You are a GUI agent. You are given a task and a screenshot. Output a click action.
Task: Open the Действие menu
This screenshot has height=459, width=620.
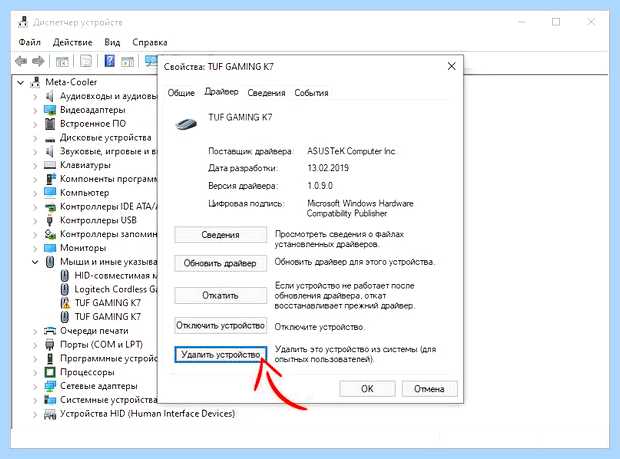(x=72, y=42)
